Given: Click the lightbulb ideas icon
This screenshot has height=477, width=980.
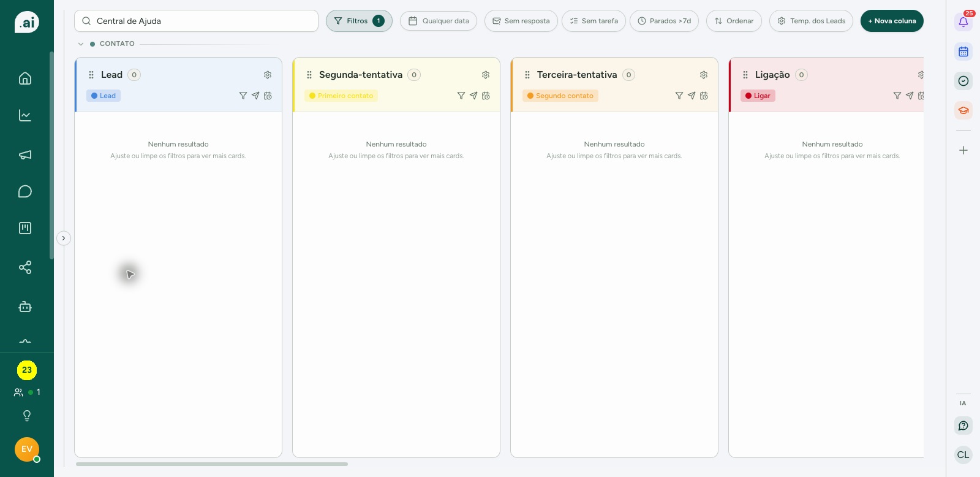Looking at the screenshot, I should pyautogui.click(x=27, y=416).
